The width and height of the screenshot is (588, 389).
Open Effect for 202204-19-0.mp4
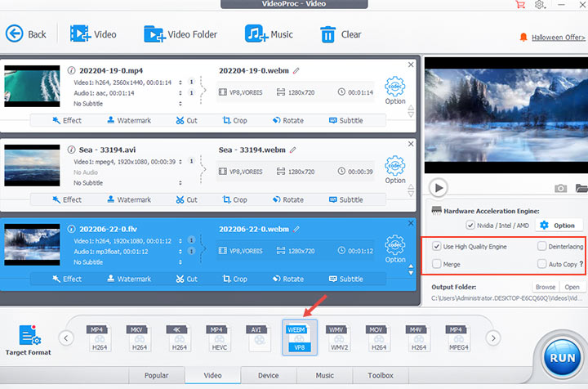tap(67, 120)
